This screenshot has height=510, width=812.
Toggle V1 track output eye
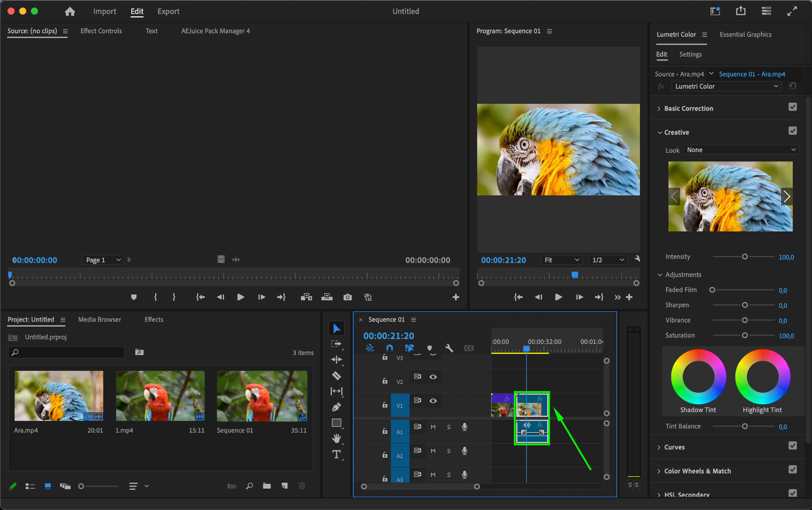[433, 401]
